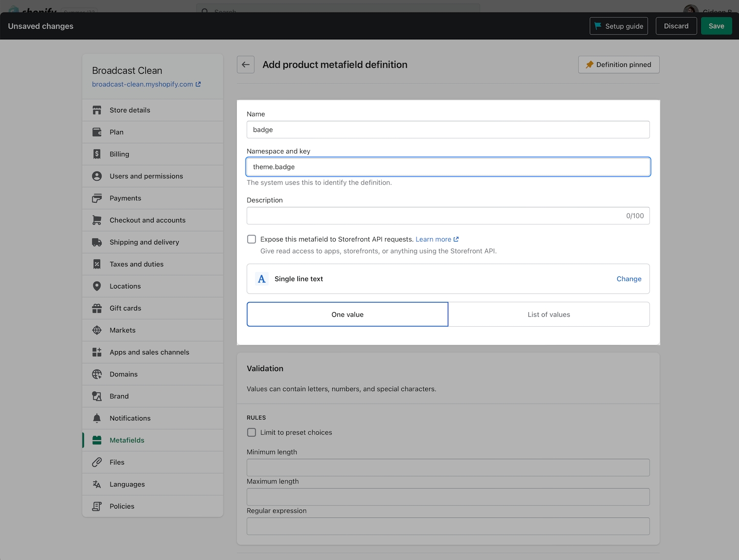739x560 pixels.
Task: Click the back arrow icon
Action: click(x=246, y=65)
